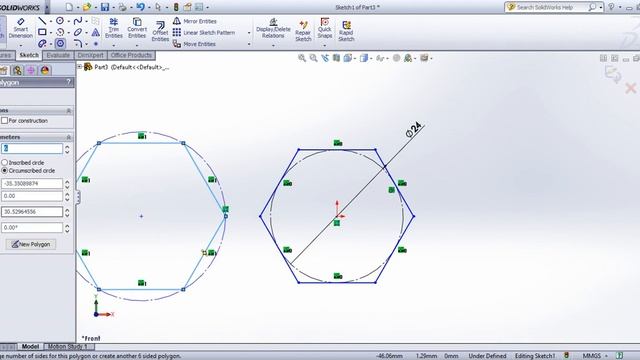The image size is (640, 360).
Task: Collapse the Parameters section chevron
Action: pyautogui.click(x=69, y=137)
